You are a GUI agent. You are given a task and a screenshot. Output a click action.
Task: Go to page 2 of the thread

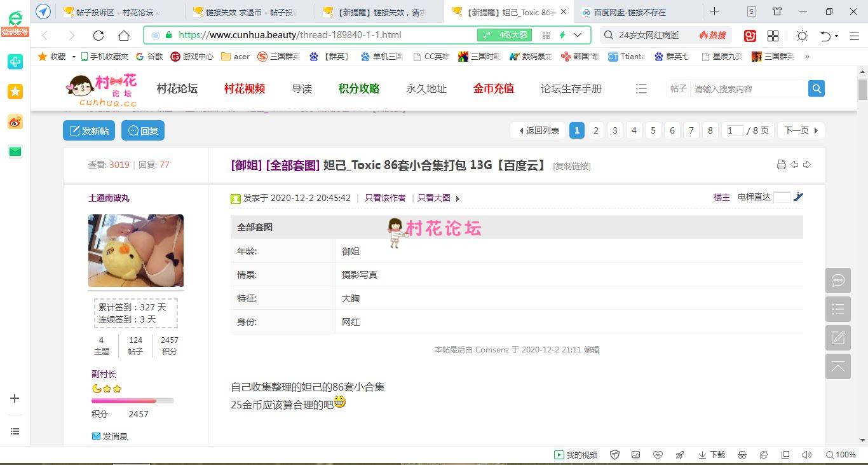596,130
